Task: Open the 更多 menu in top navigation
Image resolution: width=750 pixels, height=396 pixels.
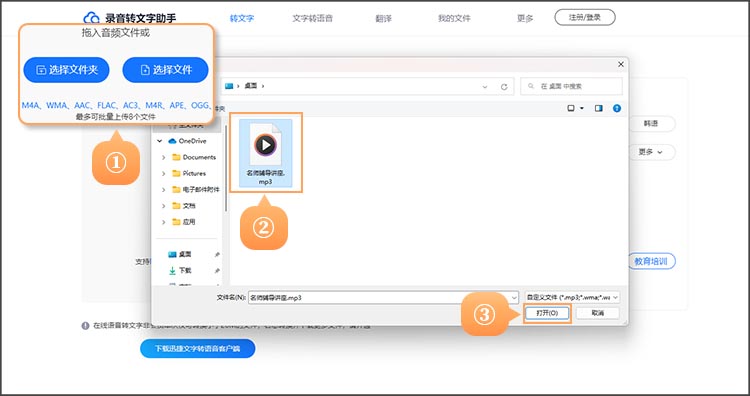Action: pyautogui.click(x=525, y=19)
